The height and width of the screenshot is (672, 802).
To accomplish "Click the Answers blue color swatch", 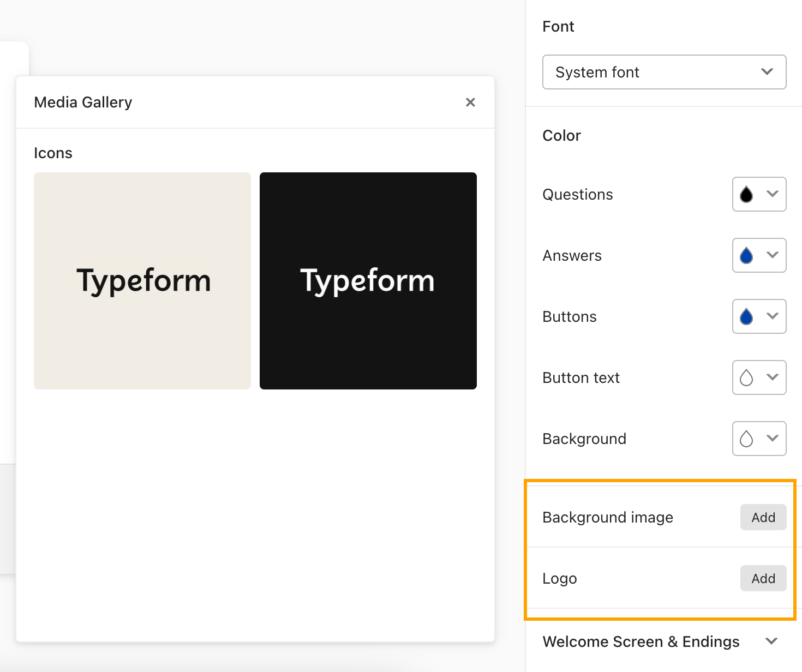I will [x=746, y=255].
